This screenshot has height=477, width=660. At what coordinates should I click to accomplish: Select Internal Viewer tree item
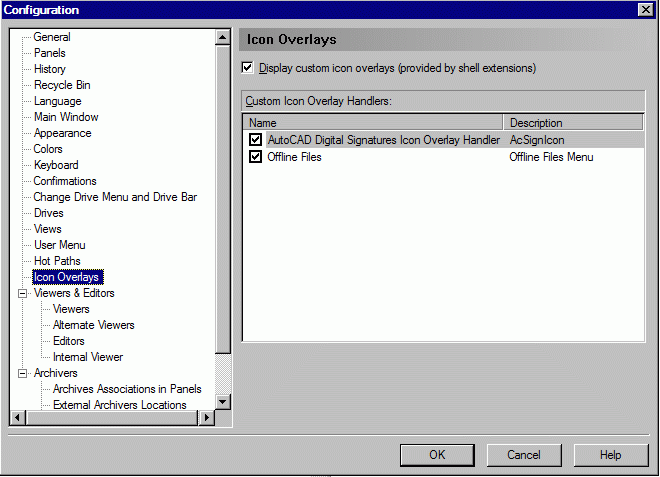click(x=88, y=357)
